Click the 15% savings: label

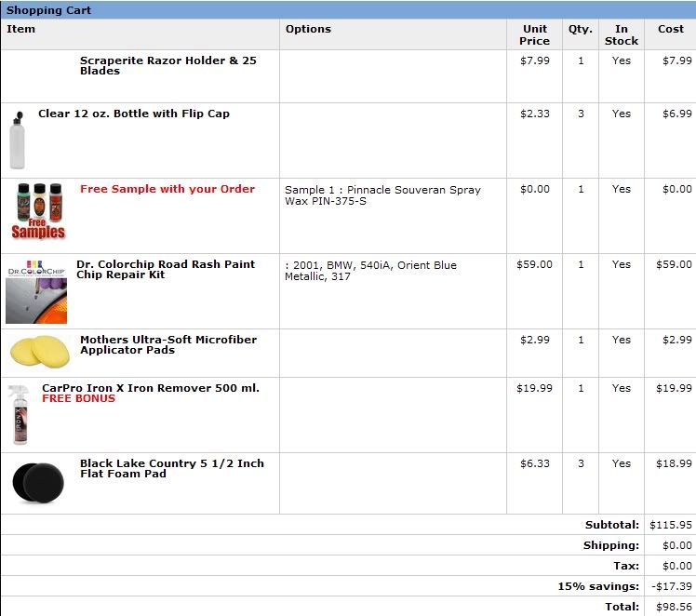point(598,586)
